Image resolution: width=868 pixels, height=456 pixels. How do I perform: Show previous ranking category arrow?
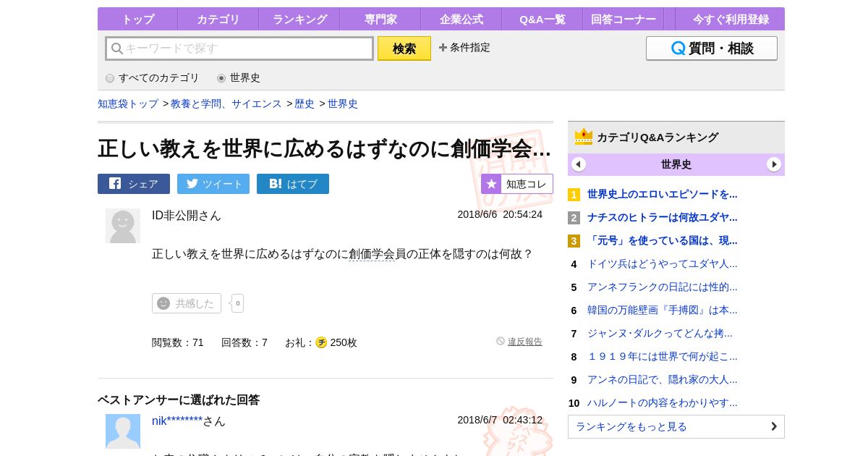579,164
